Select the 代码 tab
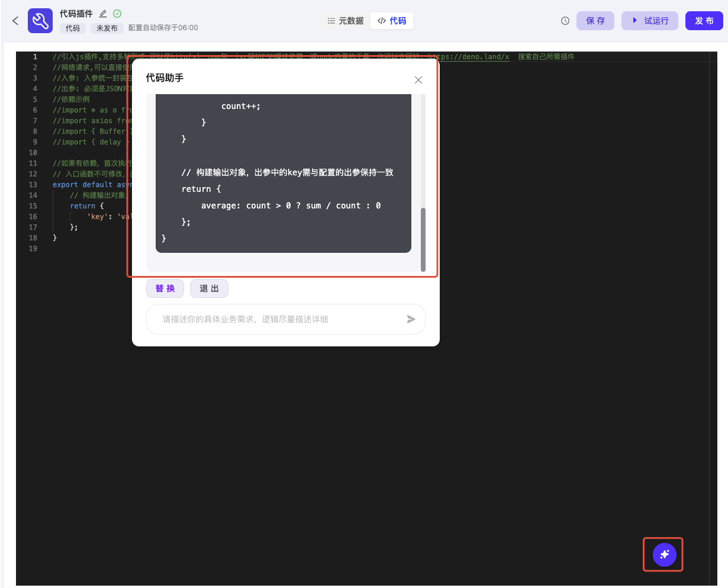Screen dimensions: 728x588 click(x=392, y=21)
